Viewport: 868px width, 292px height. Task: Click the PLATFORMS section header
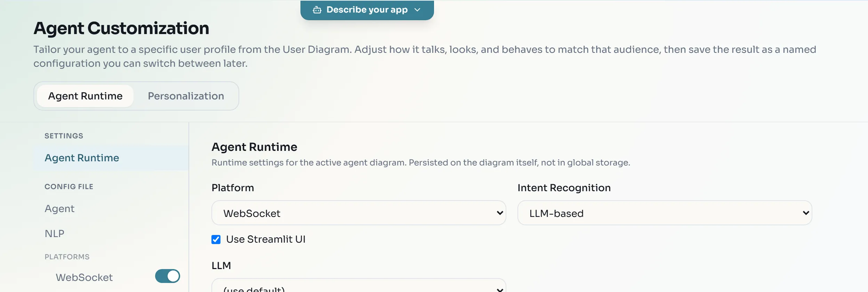coord(67,257)
